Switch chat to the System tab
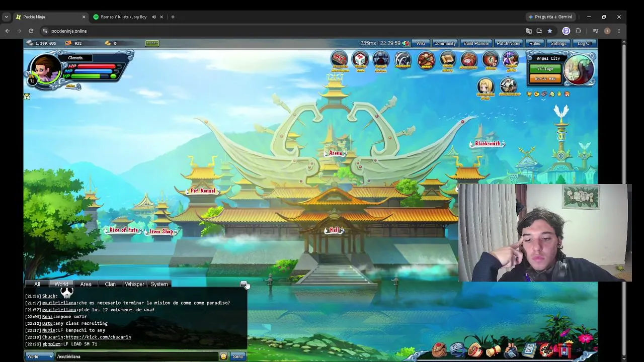 pyautogui.click(x=159, y=284)
